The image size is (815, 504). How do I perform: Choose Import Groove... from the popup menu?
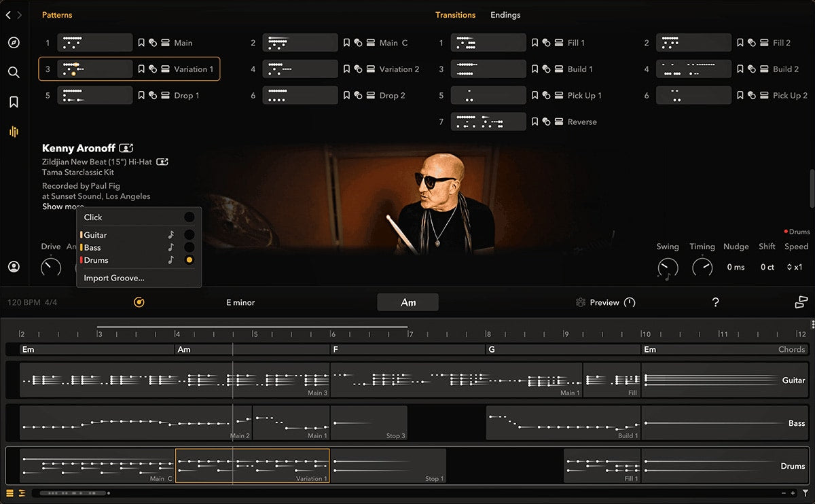tap(114, 278)
